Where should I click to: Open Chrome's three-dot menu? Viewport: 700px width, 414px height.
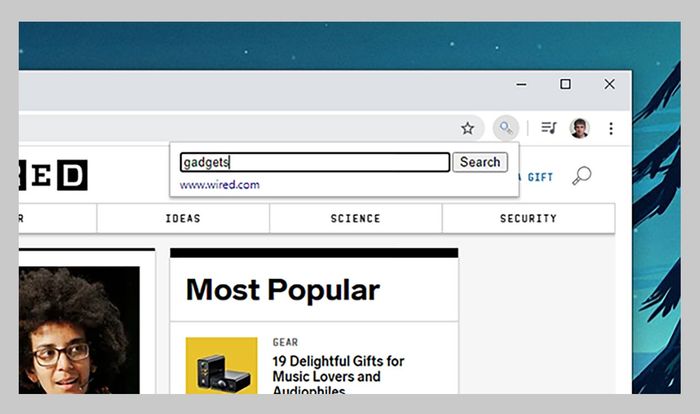611,128
